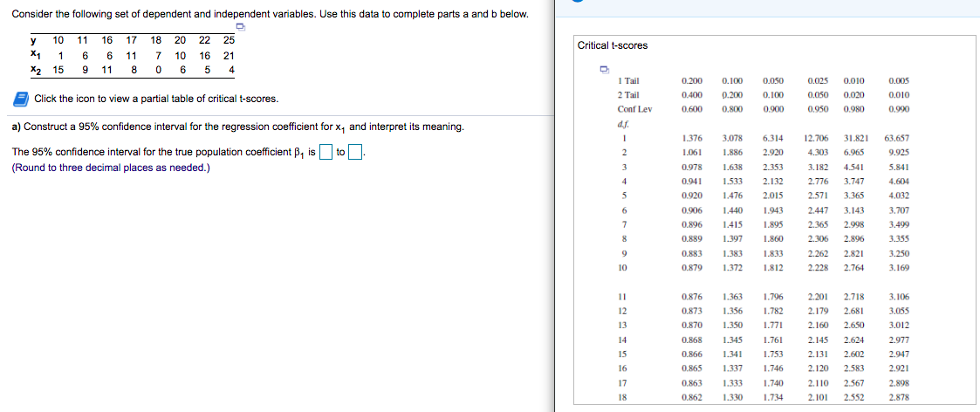This screenshot has width=980, height=412.
Task: Click the t-score 2.306
Action: 819,238
